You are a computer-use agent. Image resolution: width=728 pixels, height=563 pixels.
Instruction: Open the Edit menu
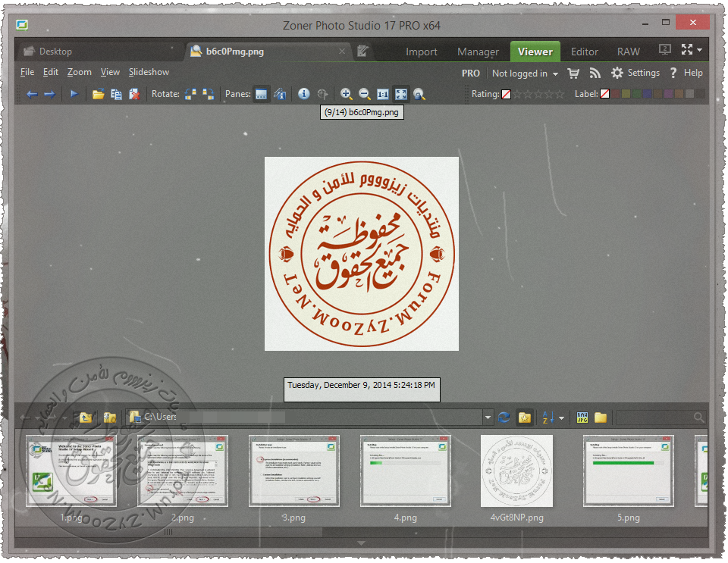click(x=51, y=72)
